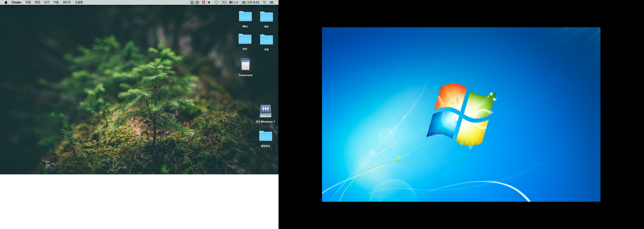Click the 오전 9:23 clock

pos(250,2)
